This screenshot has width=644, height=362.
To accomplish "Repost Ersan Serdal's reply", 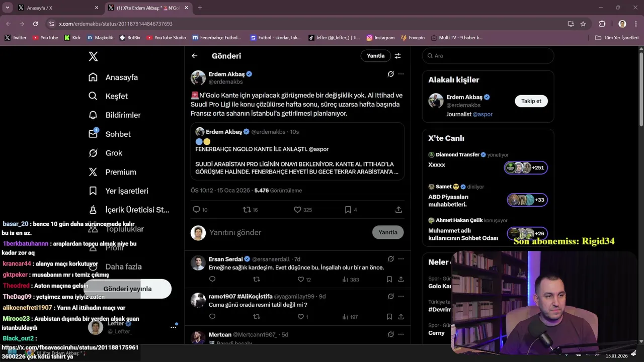I will coord(257,280).
